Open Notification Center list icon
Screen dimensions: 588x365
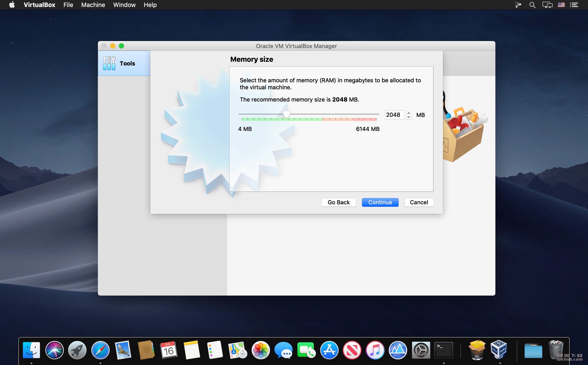[574, 5]
